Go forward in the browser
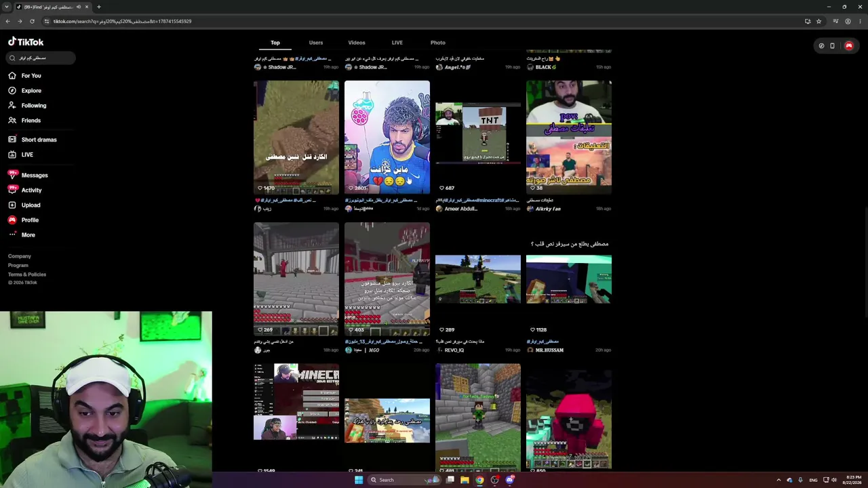Image resolution: width=868 pixels, height=488 pixels. tap(20, 21)
